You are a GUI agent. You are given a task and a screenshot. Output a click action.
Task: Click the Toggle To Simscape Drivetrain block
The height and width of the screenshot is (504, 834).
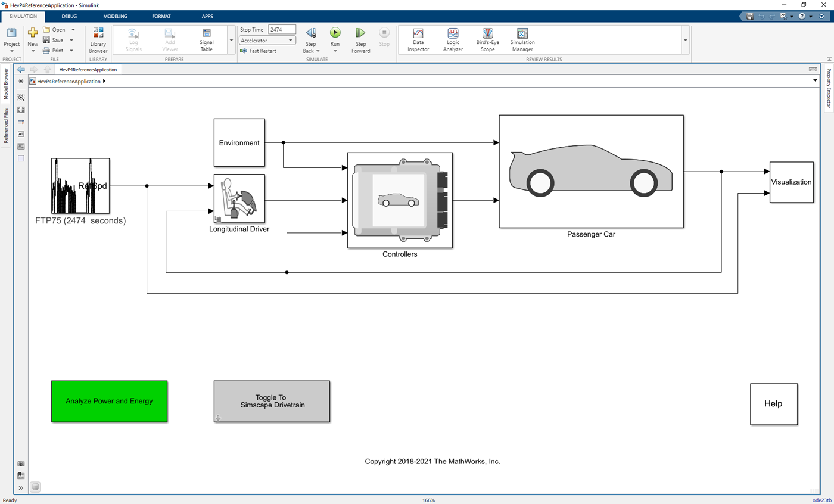tap(271, 401)
